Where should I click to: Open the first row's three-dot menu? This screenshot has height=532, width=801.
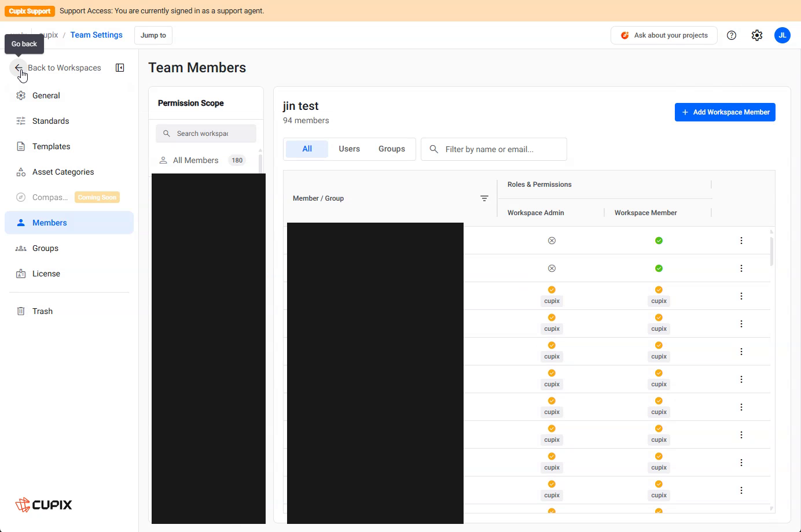[x=741, y=241]
